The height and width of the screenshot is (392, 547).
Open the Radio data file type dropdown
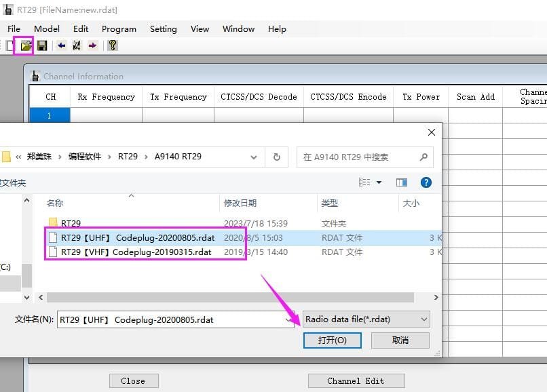point(366,319)
